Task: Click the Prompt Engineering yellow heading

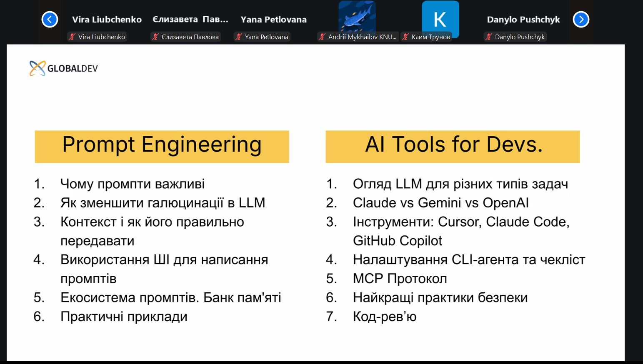Action: click(x=162, y=146)
